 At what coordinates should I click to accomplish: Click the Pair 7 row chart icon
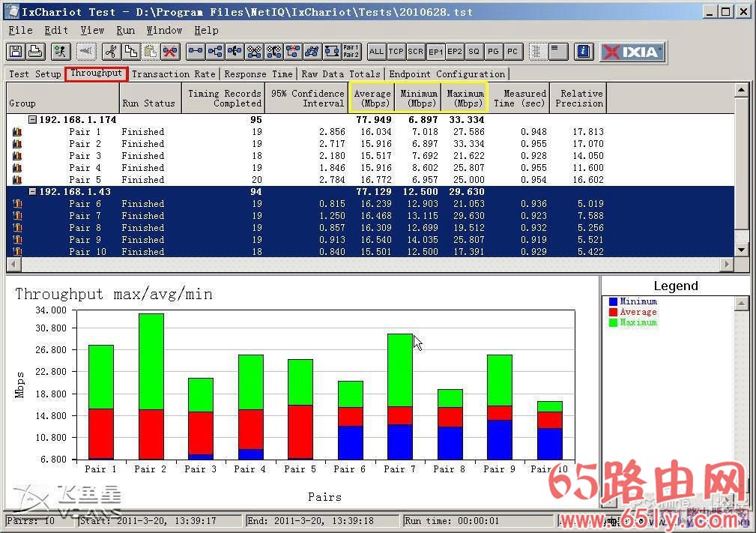pyautogui.click(x=17, y=216)
